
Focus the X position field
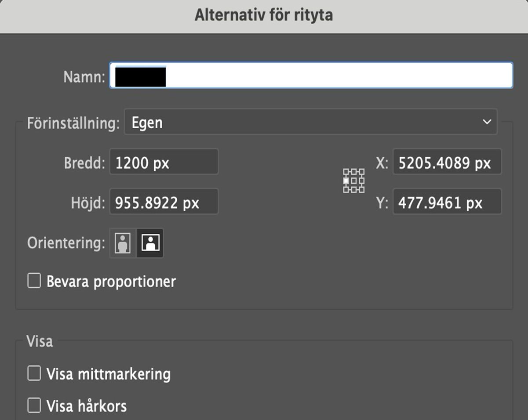pyautogui.click(x=447, y=163)
